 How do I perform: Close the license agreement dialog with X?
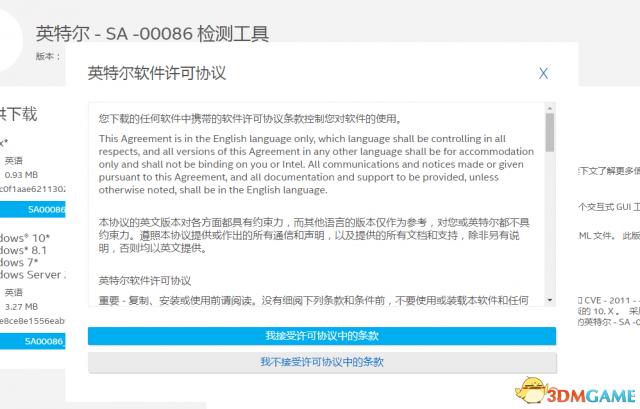coord(543,73)
